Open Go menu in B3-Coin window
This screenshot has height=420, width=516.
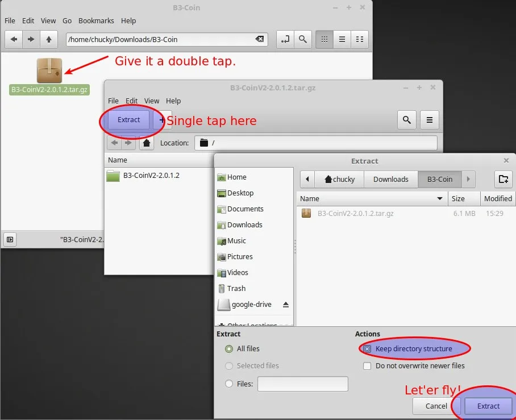pos(67,20)
